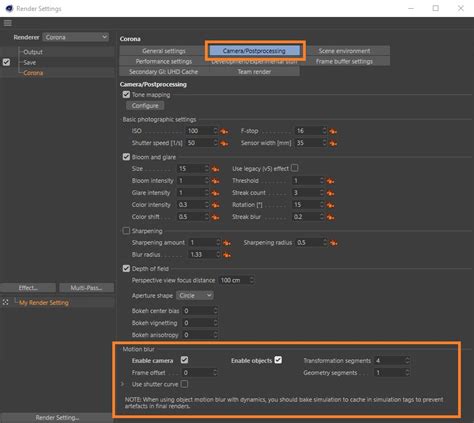Click the Blur radius keyframe icon
Viewport: 474px width, 423px height.
(x=227, y=255)
